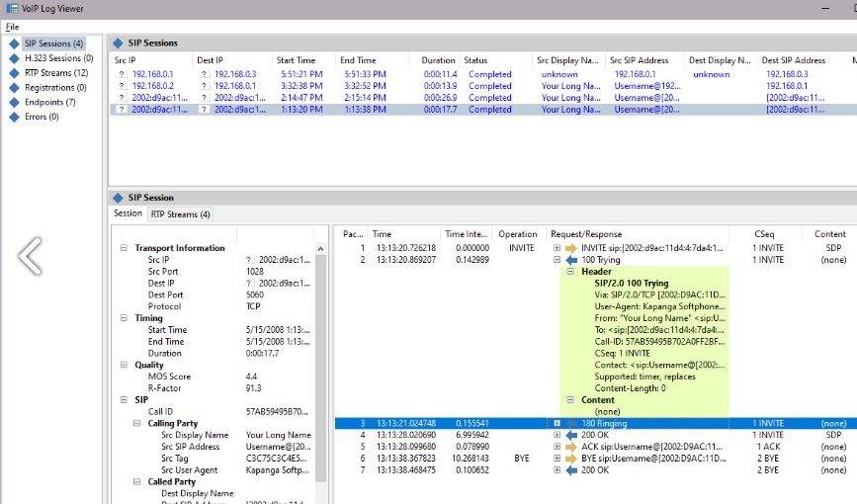The width and height of the screenshot is (857, 504).
Task: Expand the 180 Ringing packet row
Action: point(557,423)
